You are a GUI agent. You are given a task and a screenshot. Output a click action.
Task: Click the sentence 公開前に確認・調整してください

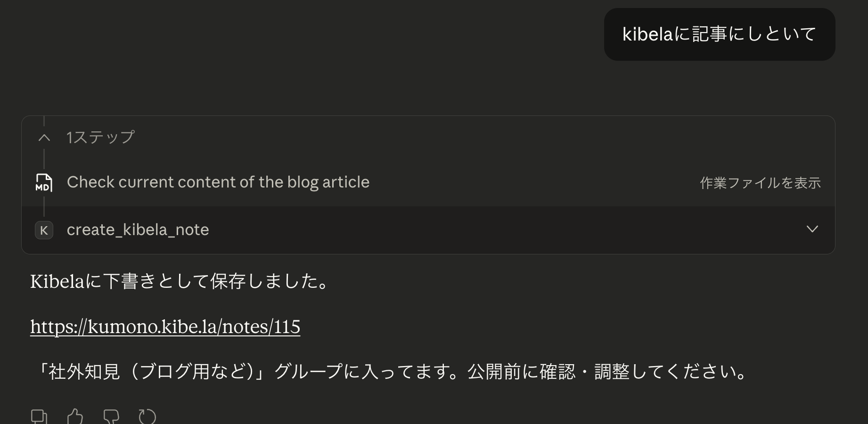coord(607,372)
